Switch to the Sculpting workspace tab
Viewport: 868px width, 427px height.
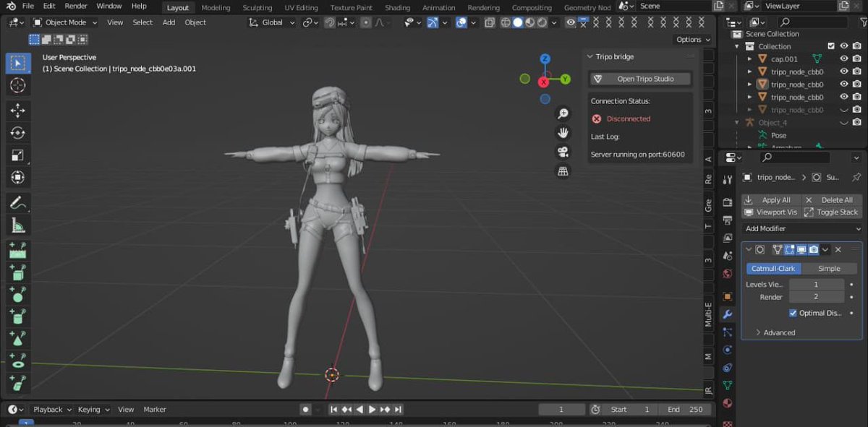258,8
